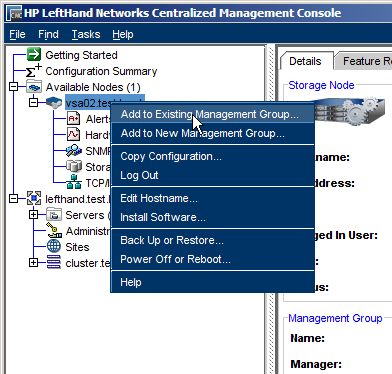Click the lefthand.test management group icon
The width and height of the screenshot is (392, 374).
[34, 198]
